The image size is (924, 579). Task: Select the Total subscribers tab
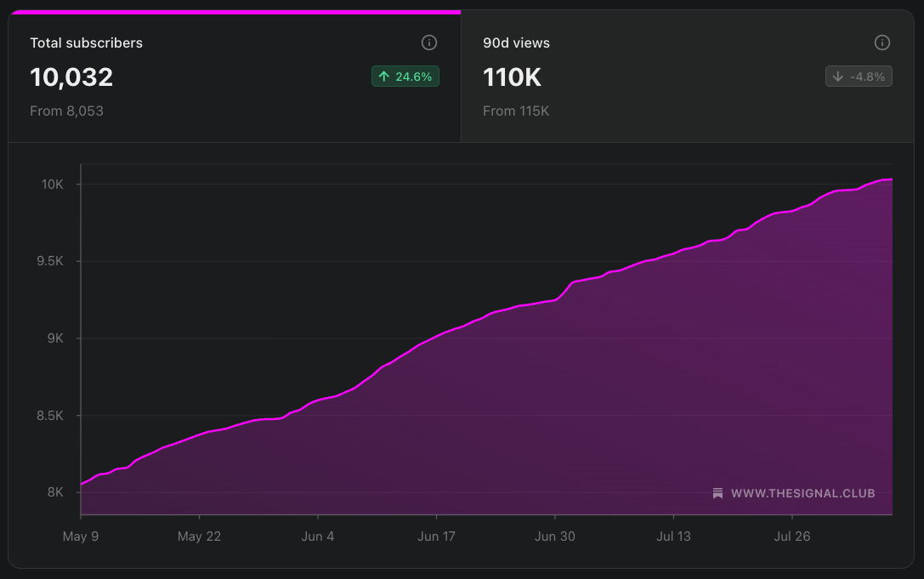click(235, 76)
